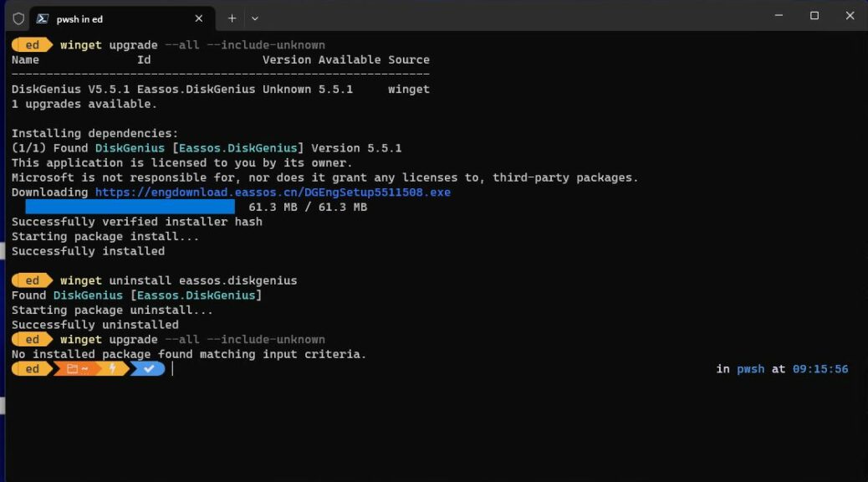Click '61.3 MB / 61.3 MB' size text
The width and height of the screenshot is (868, 482).
[x=308, y=208]
